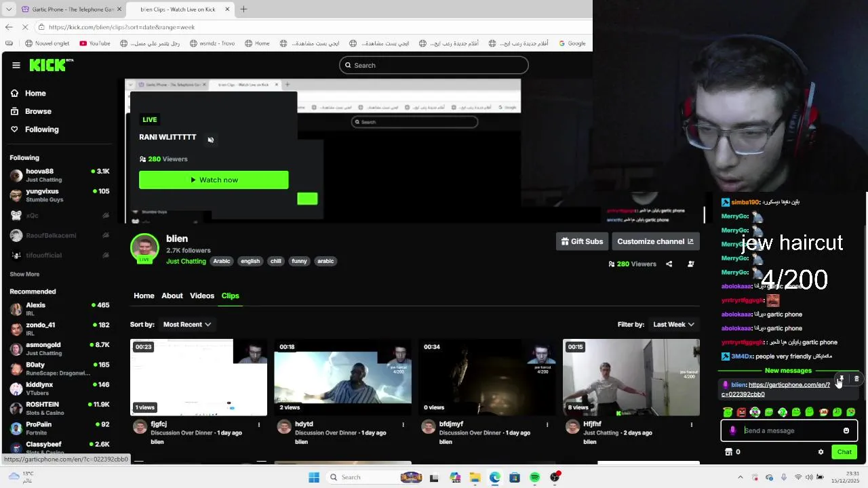This screenshot has width=868, height=488.
Task: Open Following in the sidebar
Action: coord(42,129)
